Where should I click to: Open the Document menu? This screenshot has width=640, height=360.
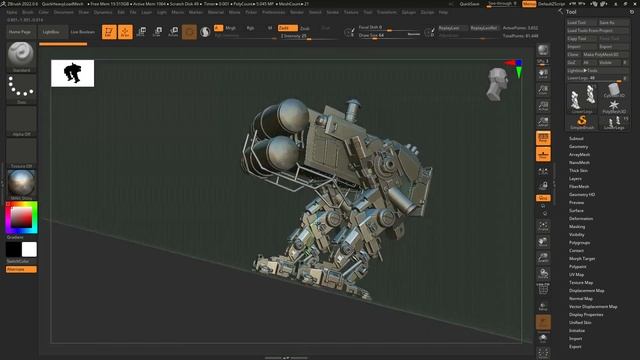pos(64,12)
